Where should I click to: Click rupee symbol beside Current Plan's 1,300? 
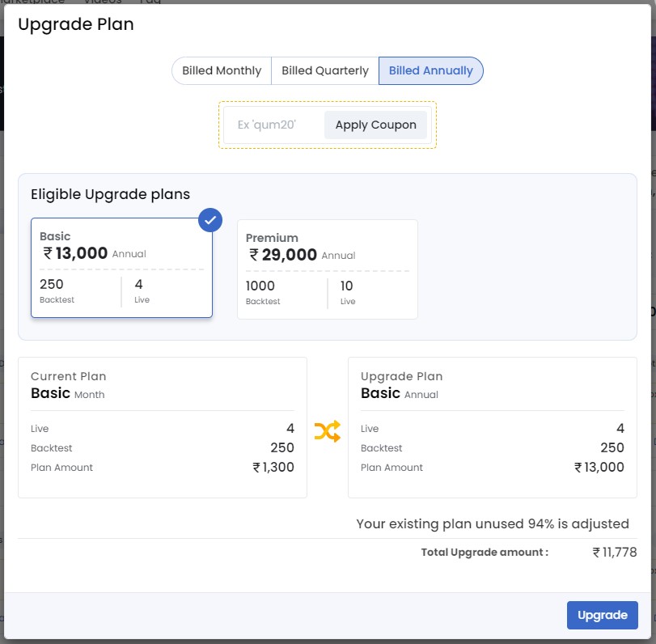pos(257,468)
